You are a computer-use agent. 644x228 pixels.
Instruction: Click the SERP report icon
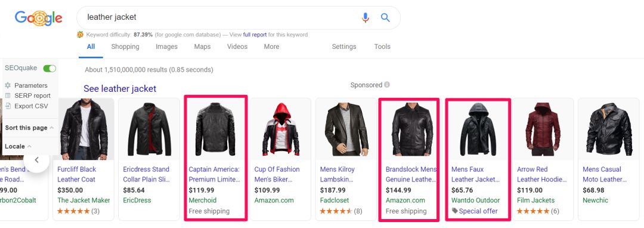point(8,95)
